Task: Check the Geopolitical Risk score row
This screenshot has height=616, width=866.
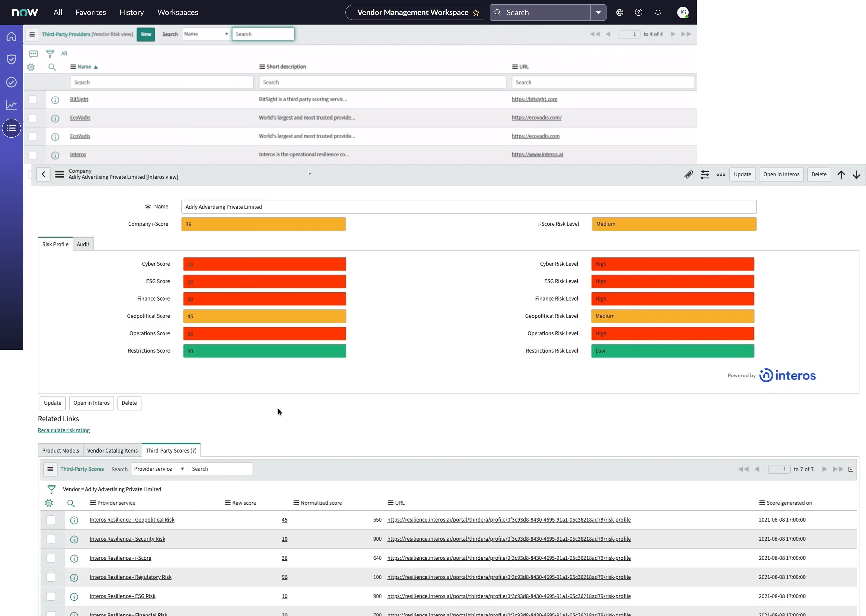Action: tap(51, 520)
